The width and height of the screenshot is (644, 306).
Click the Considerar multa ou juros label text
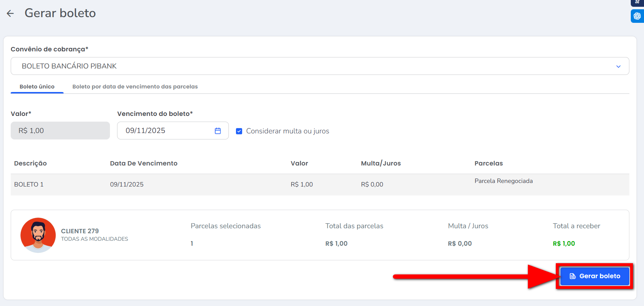(287, 131)
